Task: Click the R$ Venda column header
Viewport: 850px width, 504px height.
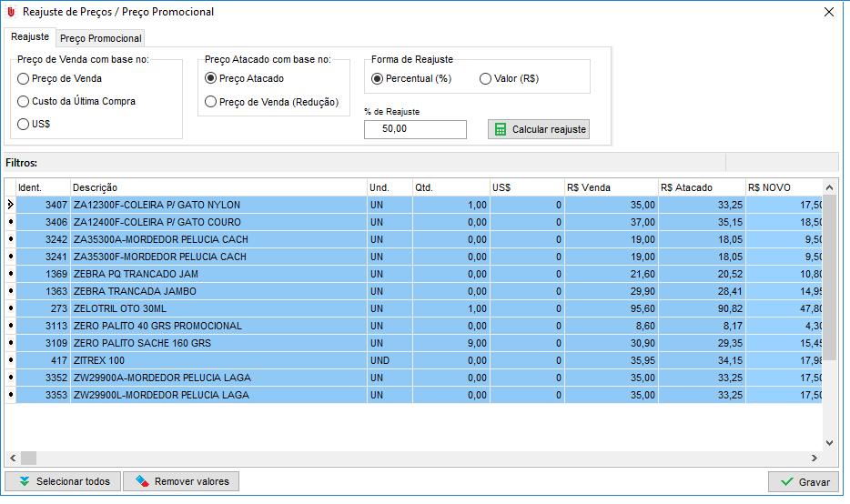Action: pyautogui.click(x=610, y=187)
